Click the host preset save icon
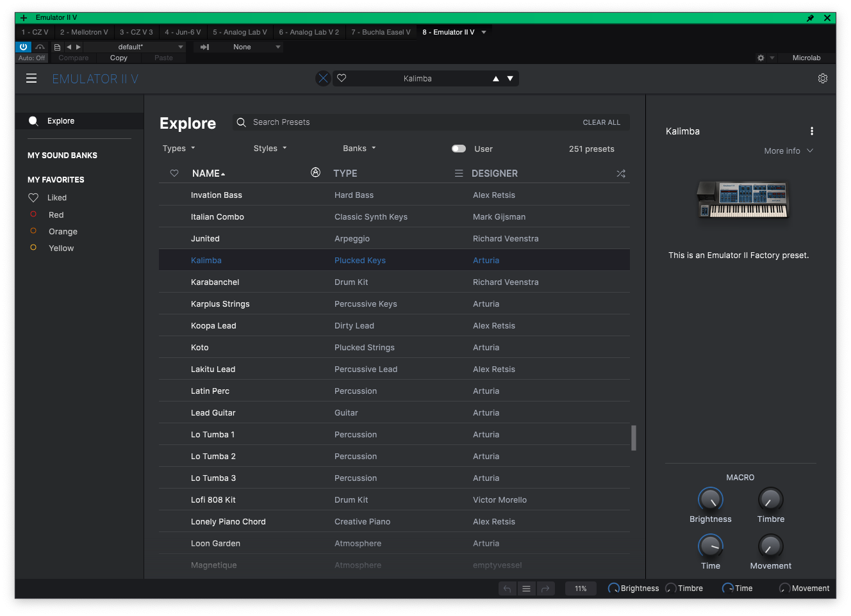The image size is (851, 616). coord(57,47)
